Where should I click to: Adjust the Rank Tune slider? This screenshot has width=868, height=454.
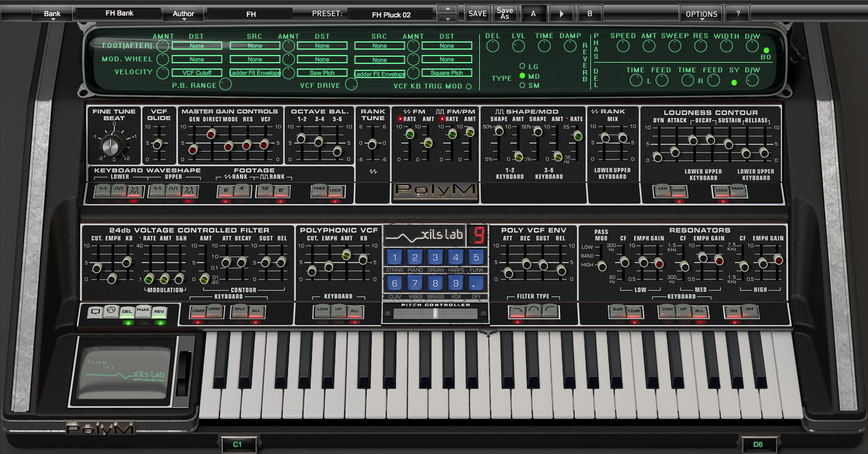point(372,143)
